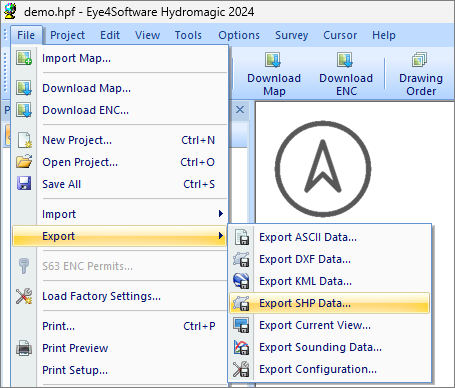Viewport: 455px width, 388px height.
Task: Click the Hydromagic application icon in title bar
Action: [11, 11]
